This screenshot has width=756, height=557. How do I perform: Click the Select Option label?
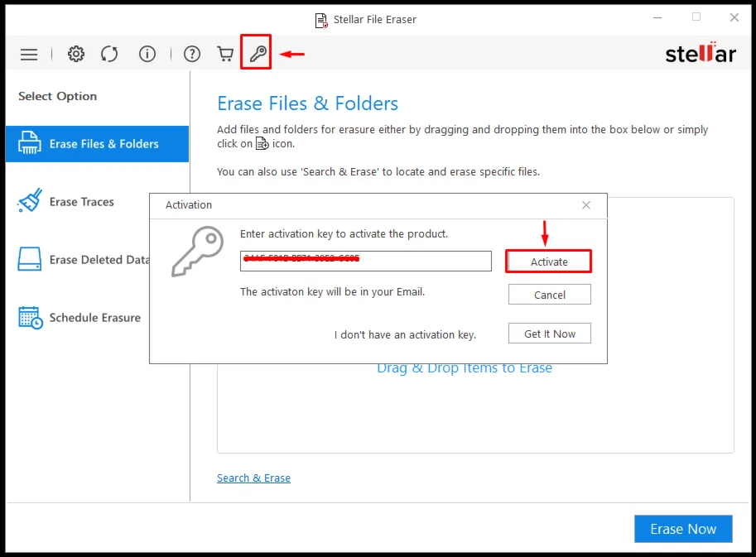click(x=57, y=96)
